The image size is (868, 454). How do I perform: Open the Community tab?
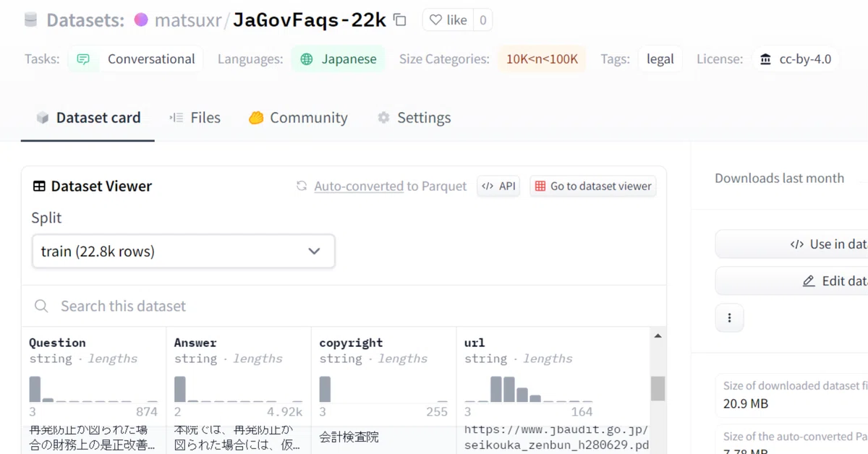click(298, 118)
